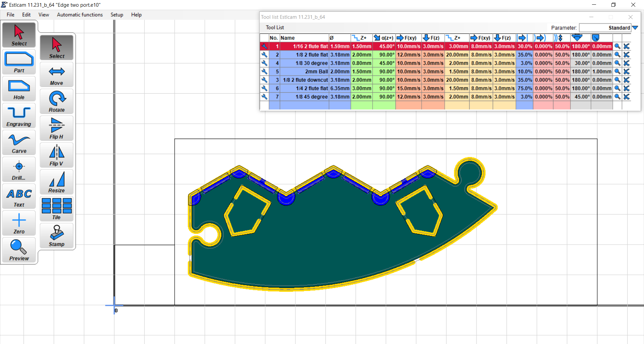Activate the Move tool
Image resolution: width=644 pixels, height=344 pixels.
[57, 75]
